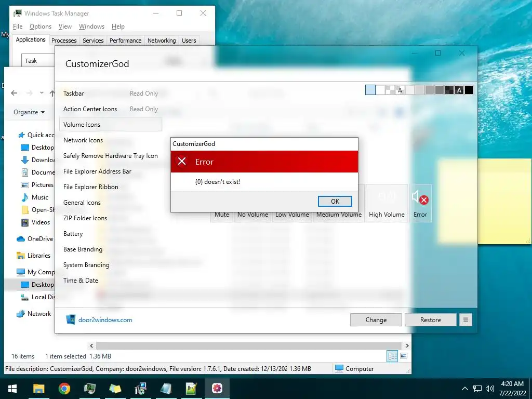Click the Change button
This screenshot has width=532, height=399.
pos(376,320)
